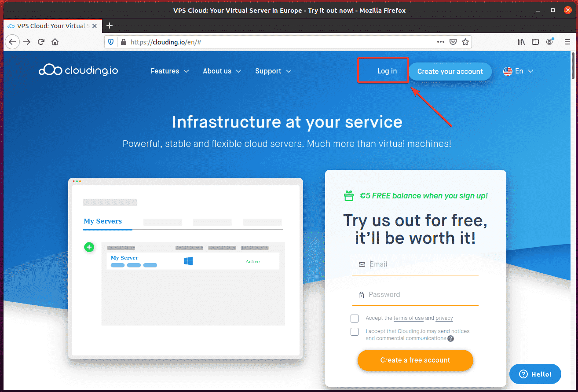
Task: Click the My Server row name
Action: tap(124, 258)
